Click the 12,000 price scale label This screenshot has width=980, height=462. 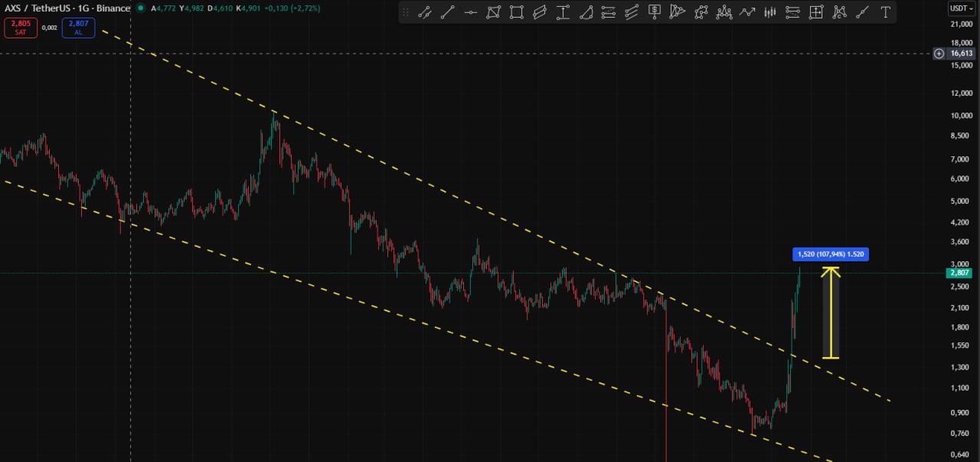[961, 93]
